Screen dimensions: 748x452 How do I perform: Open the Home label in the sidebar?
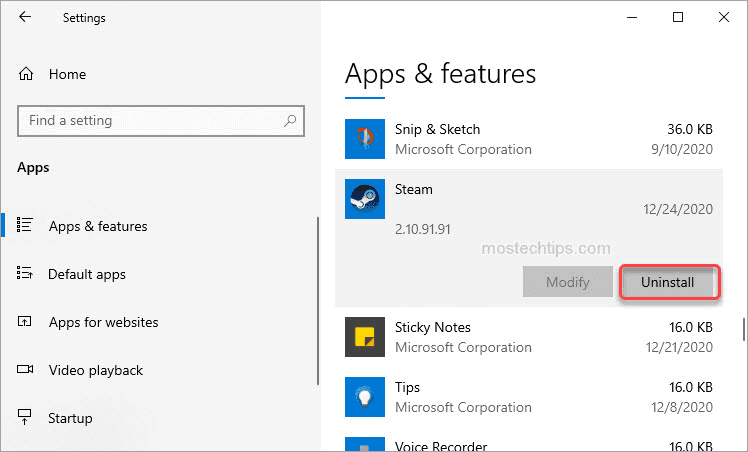67,74
